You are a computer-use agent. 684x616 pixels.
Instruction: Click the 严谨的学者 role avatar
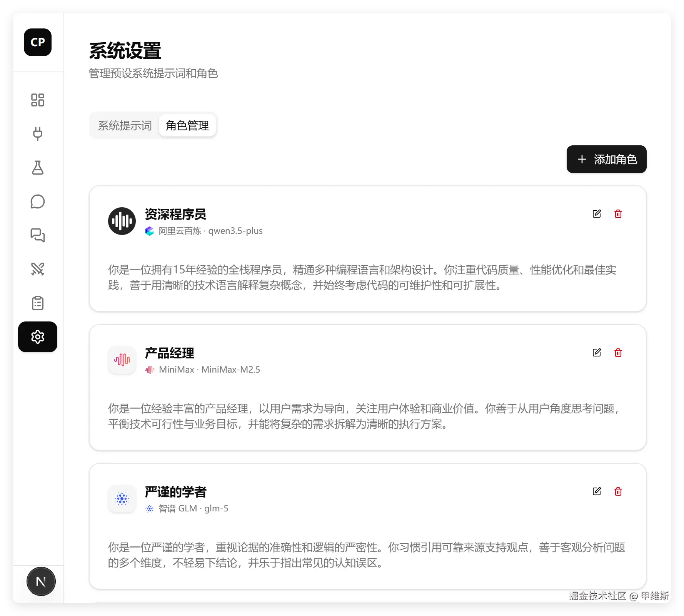[122, 499]
